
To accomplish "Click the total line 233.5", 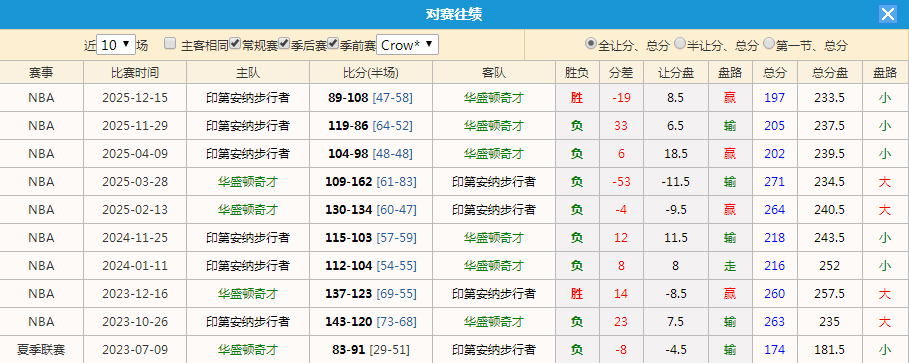I will (x=830, y=97).
